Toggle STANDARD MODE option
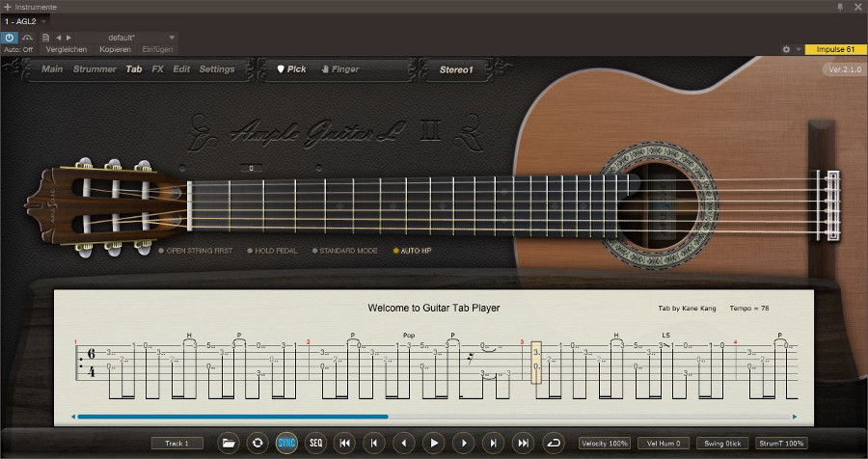 [345, 251]
